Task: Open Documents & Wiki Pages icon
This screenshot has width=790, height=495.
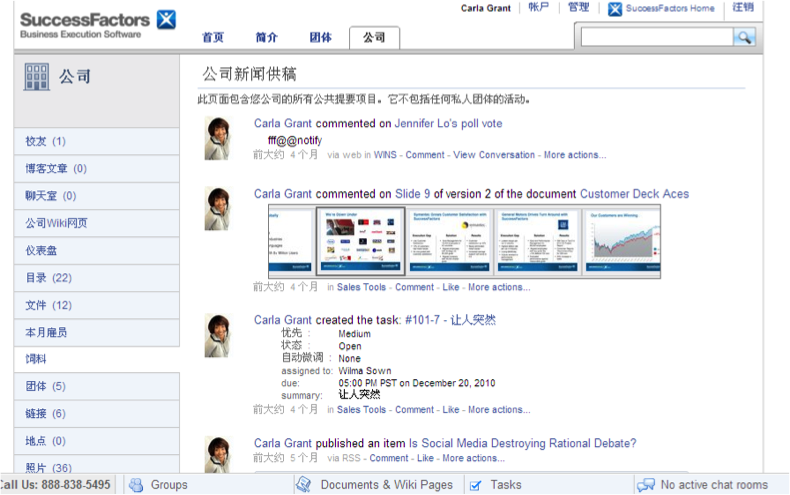Action: (x=303, y=485)
